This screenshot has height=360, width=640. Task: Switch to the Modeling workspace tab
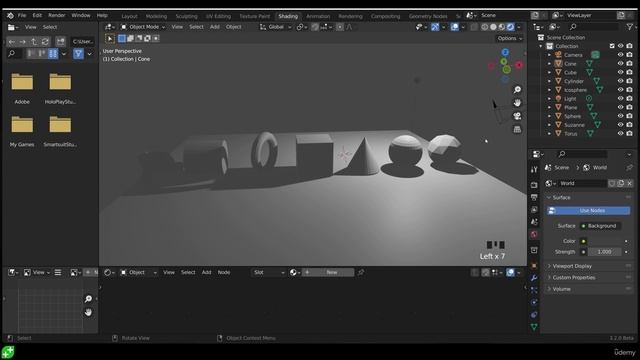click(156, 16)
